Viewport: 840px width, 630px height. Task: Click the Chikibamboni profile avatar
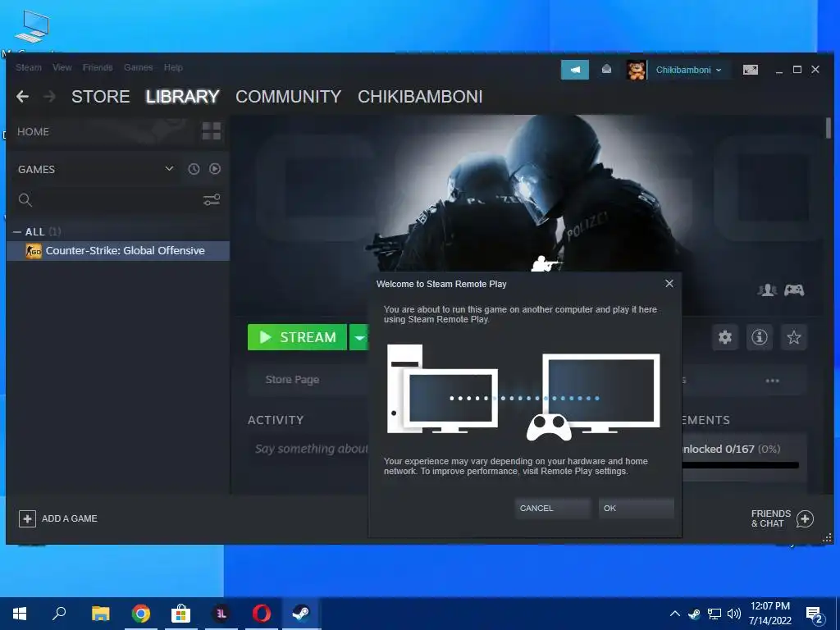click(x=636, y=70)
